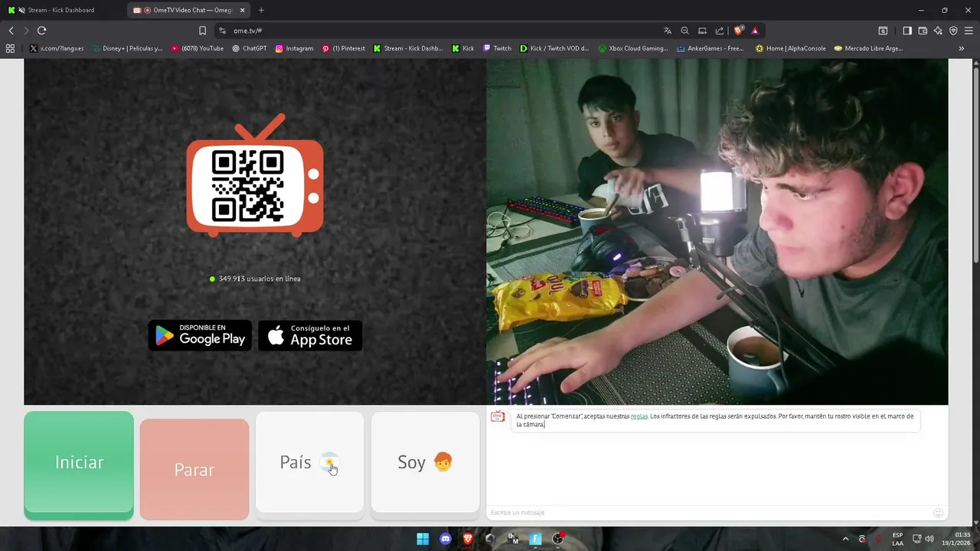Screen dimensions: 980x551
Task: Click the QR code TV logo
Action: 255,176
